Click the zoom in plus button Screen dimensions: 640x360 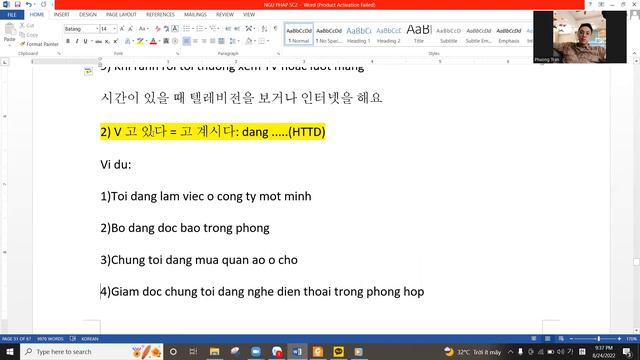(x=620, y=339)
